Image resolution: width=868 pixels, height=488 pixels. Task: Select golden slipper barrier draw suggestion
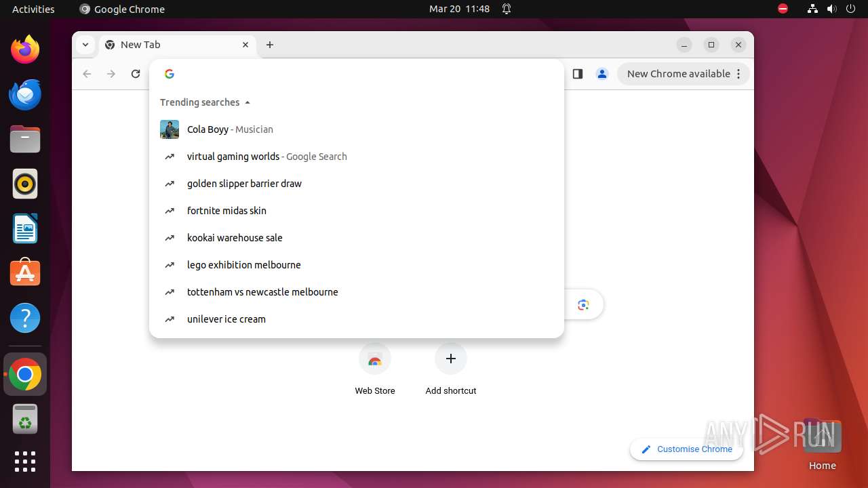click(357, 184)
